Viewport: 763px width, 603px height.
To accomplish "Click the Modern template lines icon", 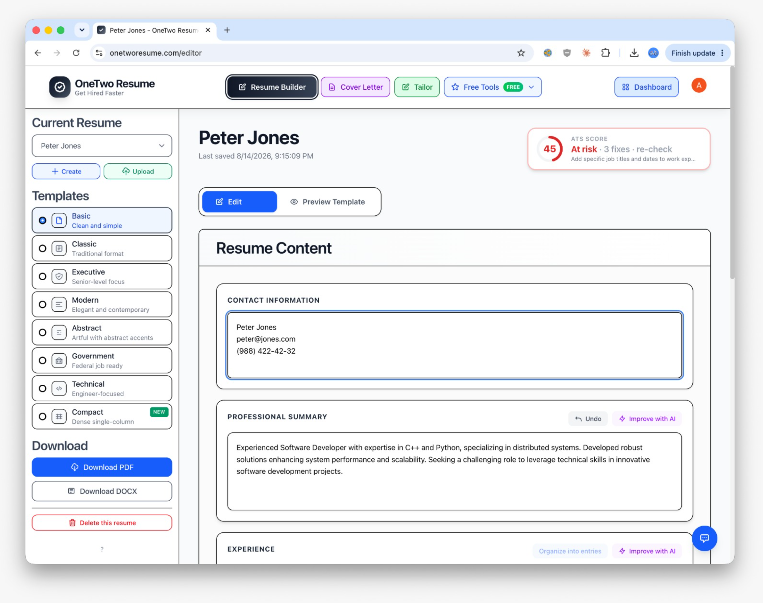I will 59,304.
